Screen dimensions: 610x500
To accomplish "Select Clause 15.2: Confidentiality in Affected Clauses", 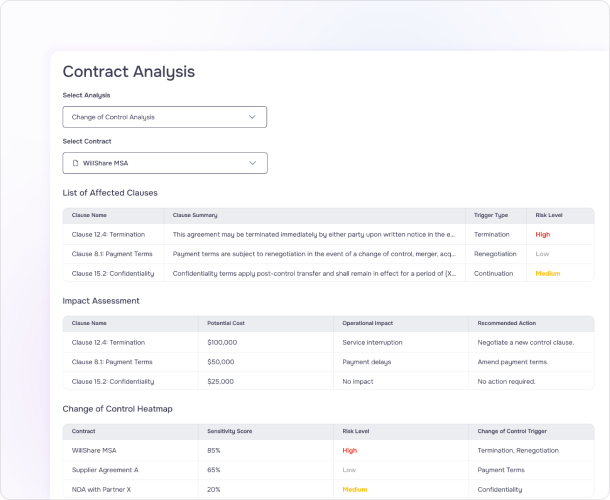I will (x=113, y=274).
